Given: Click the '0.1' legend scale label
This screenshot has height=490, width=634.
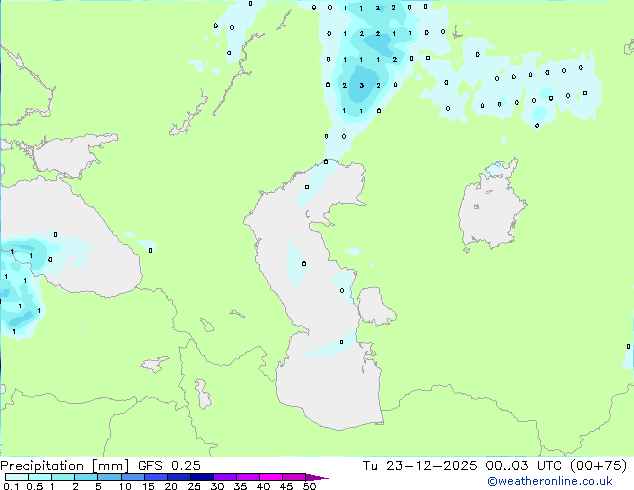Looking at the screenshot, I should 11,486.
